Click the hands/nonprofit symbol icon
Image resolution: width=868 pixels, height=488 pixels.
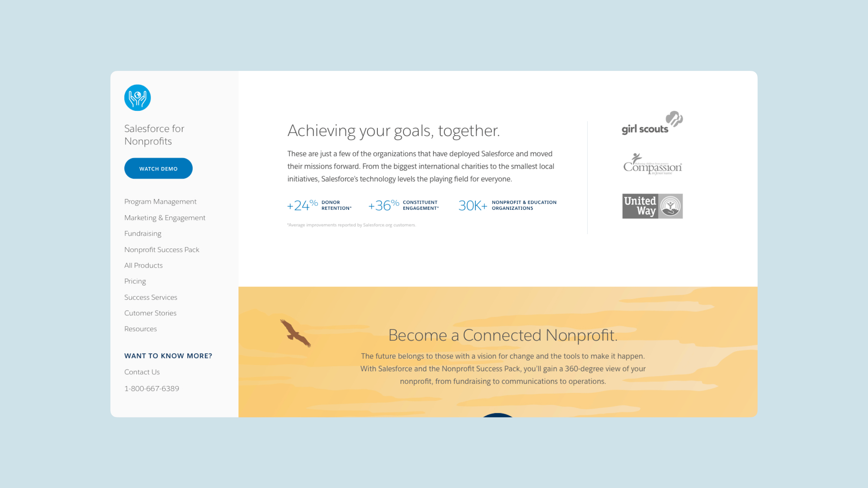137,97
